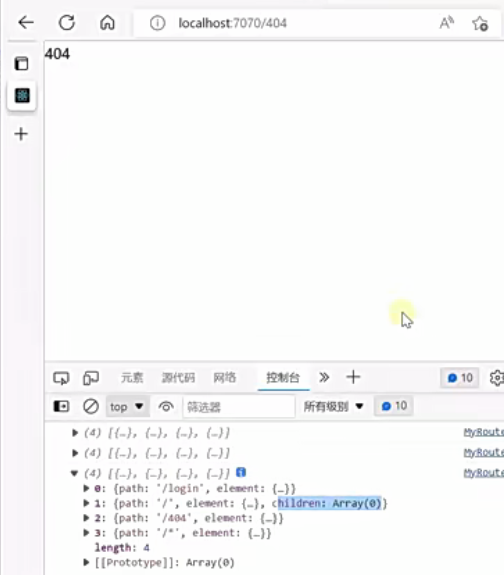The image size is (504, 575).
Task: Toggle live expression eye icon
Action: [166, 406]
